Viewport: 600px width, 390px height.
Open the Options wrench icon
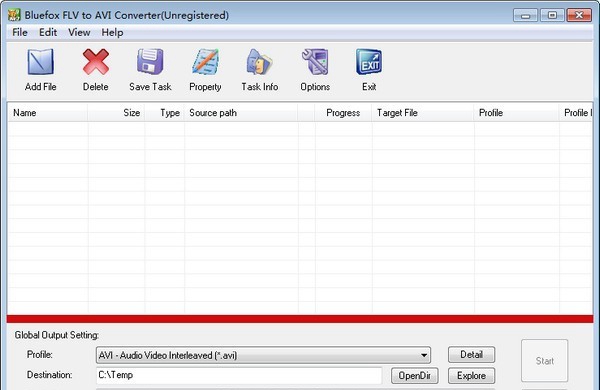coord(315,62)
